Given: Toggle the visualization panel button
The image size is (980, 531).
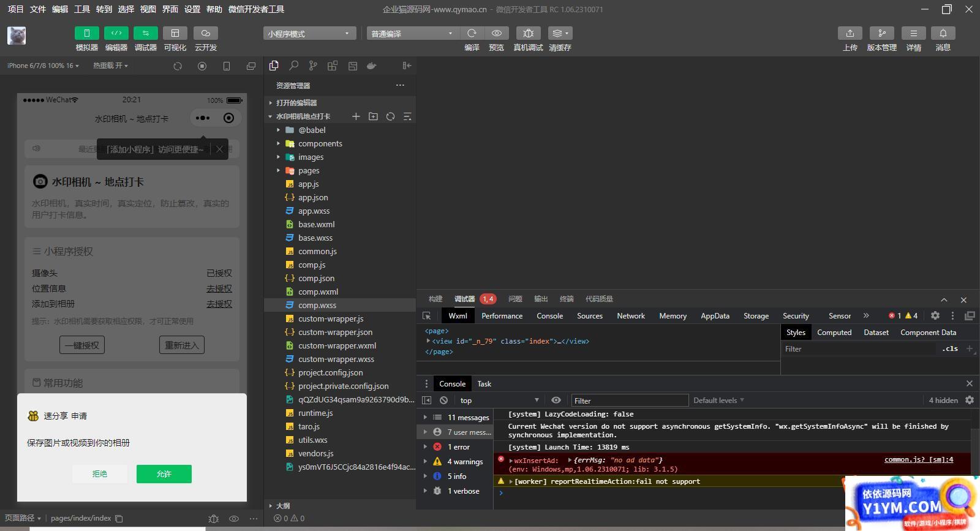Looking at the screenshot, I should (x=175, y=33).
